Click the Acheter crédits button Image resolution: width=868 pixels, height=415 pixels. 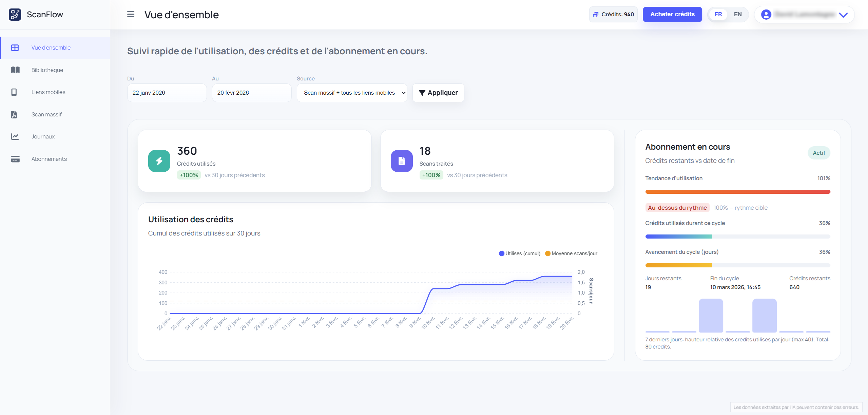[672, 15]
